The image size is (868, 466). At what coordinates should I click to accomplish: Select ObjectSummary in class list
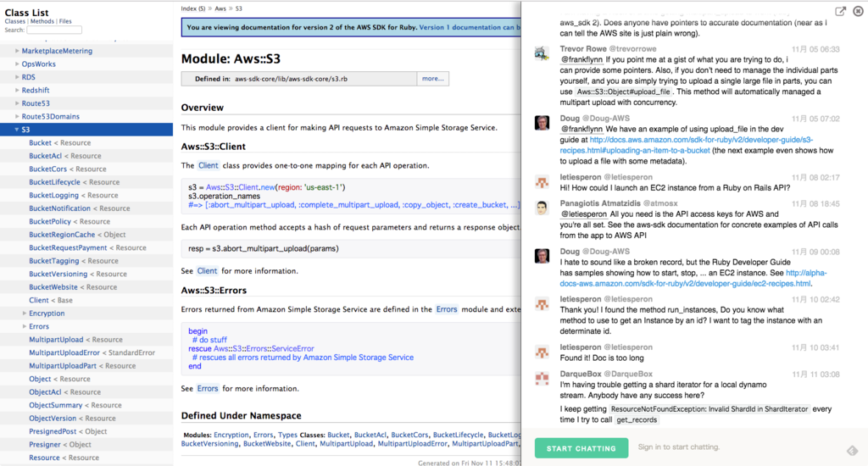click(55, 405)
